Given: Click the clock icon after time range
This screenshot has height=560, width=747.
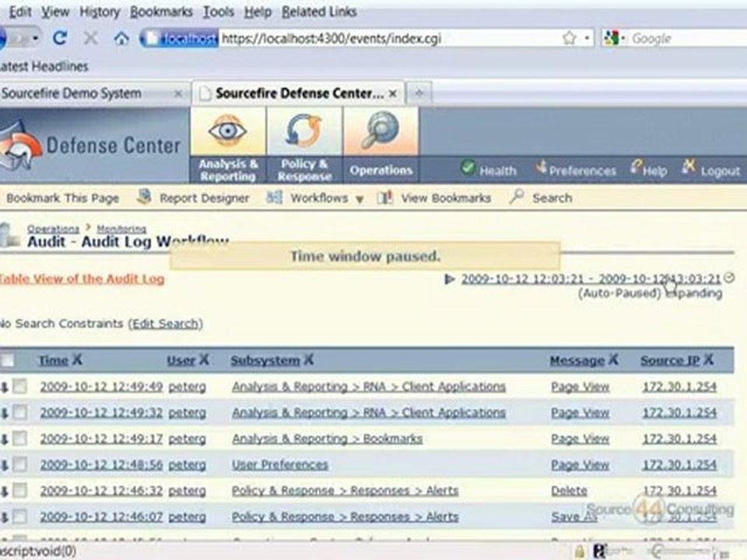Looking at the screenshot, I should tap(729, 278).
